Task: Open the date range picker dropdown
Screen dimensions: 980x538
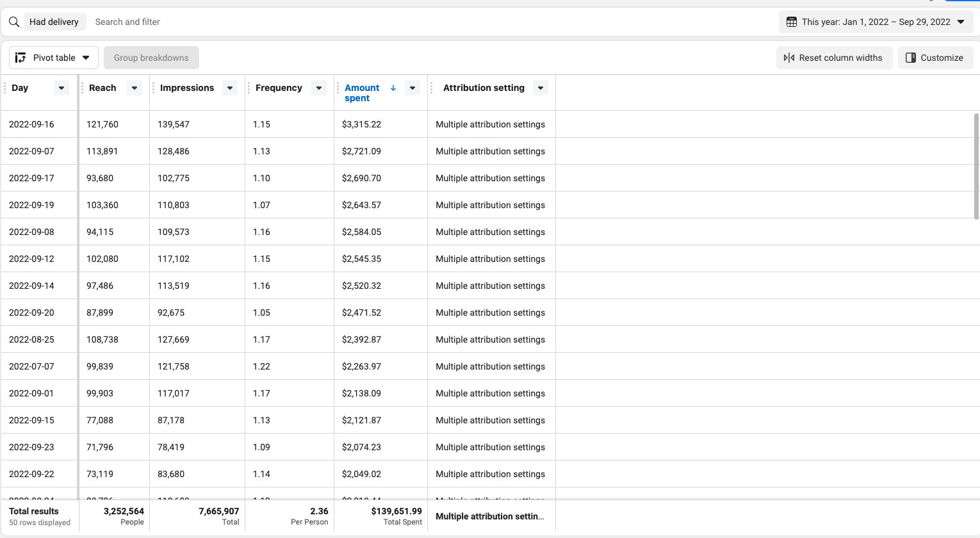Action: point(961,22)
